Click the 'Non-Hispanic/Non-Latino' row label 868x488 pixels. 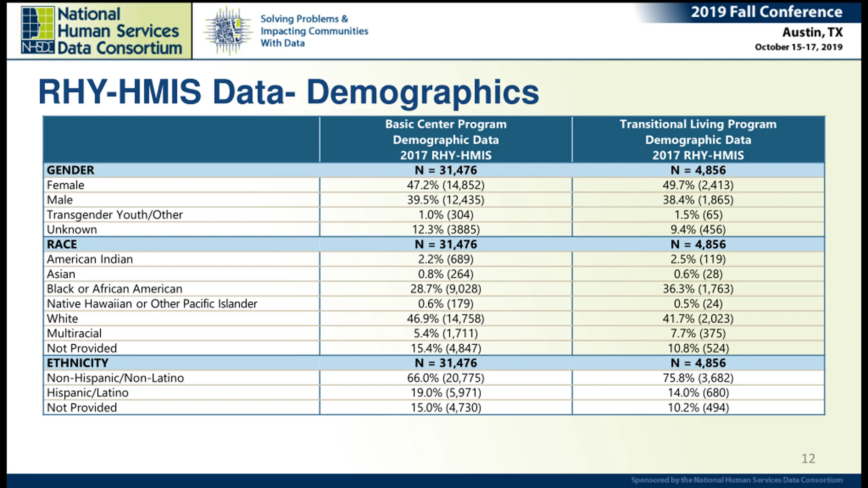[115, 378]
